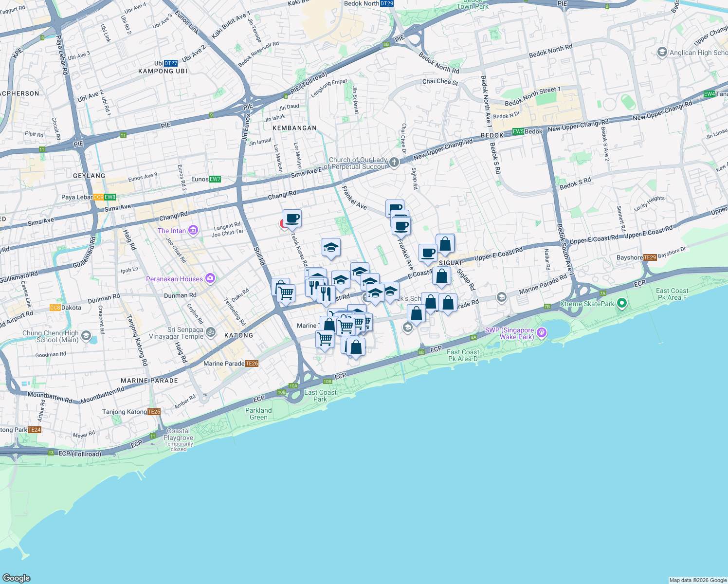
Task: Select the MARINE PARADE district label
Action: 149,381
